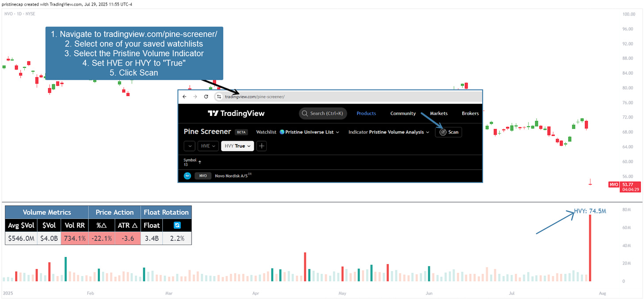This screenshot has height=299, width=644.
Task: Click the Float column header
Action: [x=152, y=225]
